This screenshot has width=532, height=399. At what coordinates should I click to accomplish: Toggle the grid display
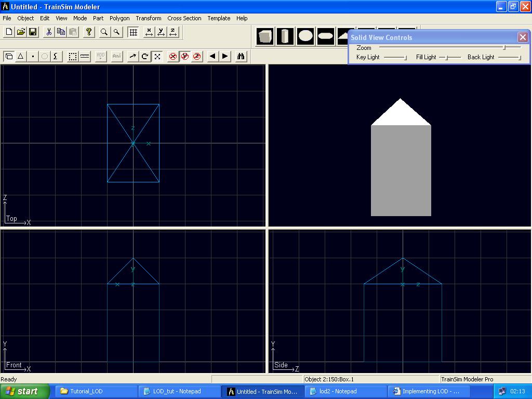coord(132,32)
